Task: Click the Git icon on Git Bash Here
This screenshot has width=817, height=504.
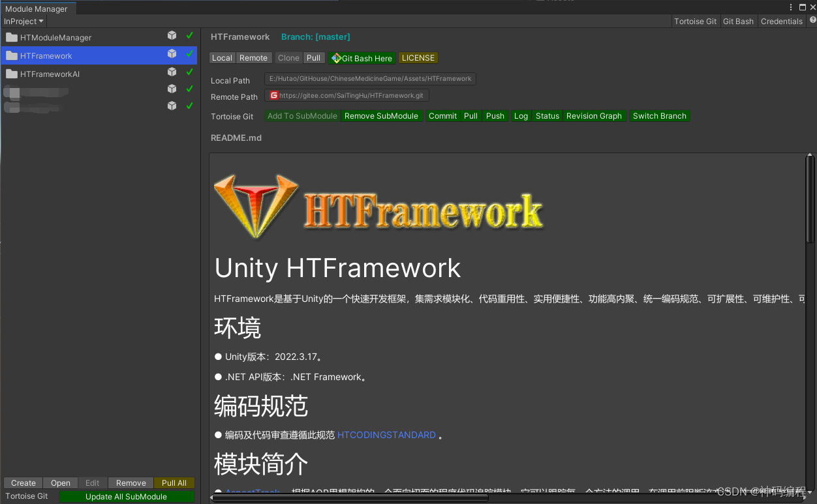Action: coord(336,58)
